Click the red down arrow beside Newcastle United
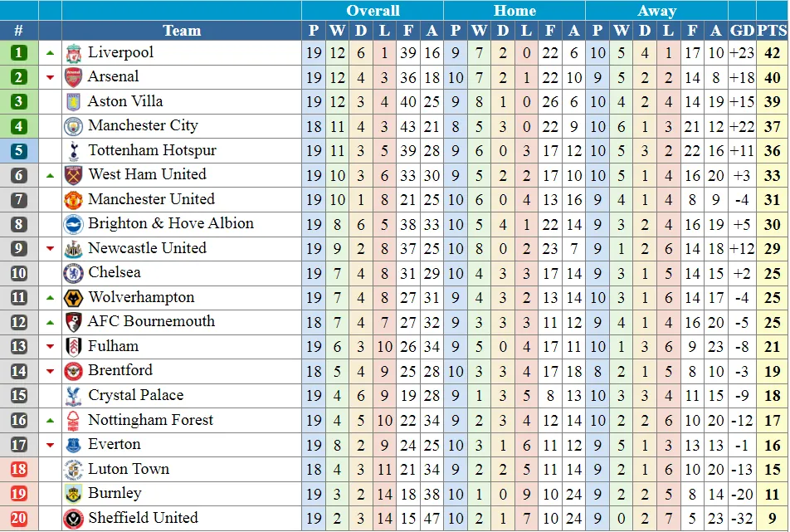The width and height of the screenshot is (790, 532). point(50,249)
